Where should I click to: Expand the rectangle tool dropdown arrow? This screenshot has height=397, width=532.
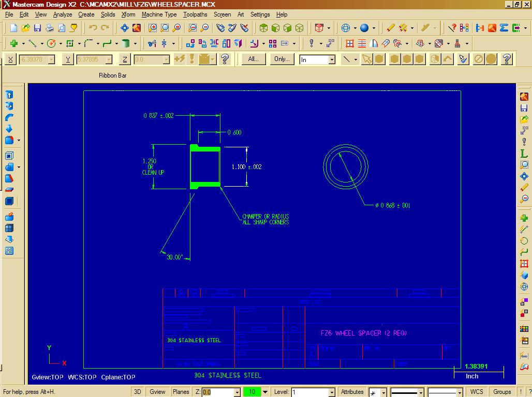click(x=79, y=44)
